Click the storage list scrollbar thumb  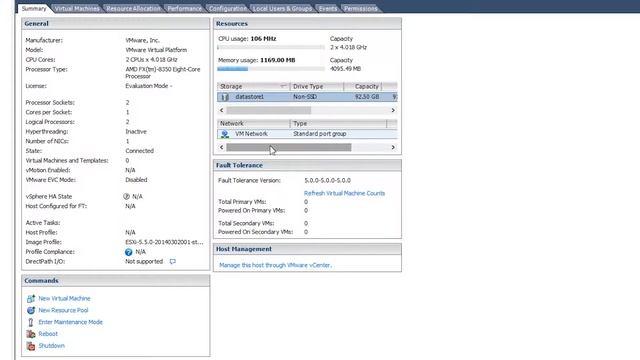(x=269, y=110)
